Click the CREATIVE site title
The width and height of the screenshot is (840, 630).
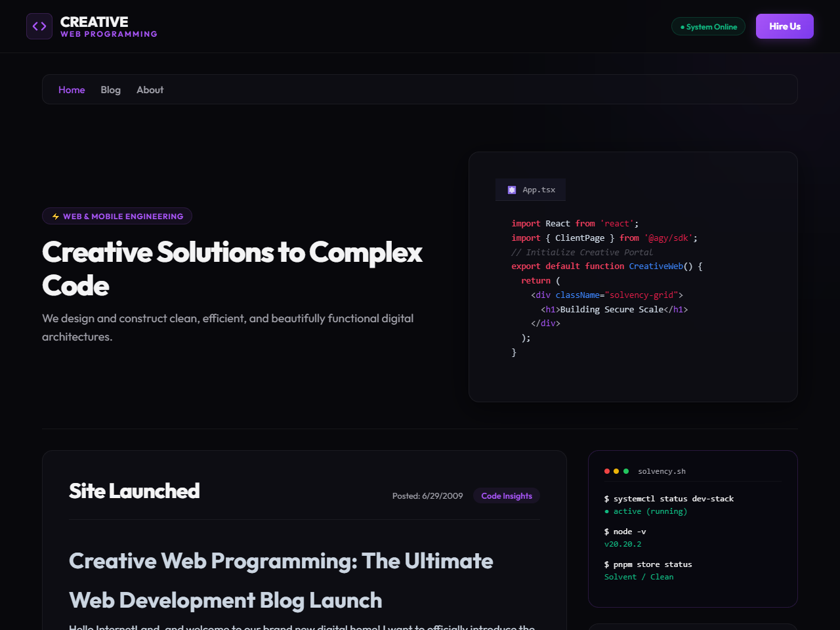[94, 22]
